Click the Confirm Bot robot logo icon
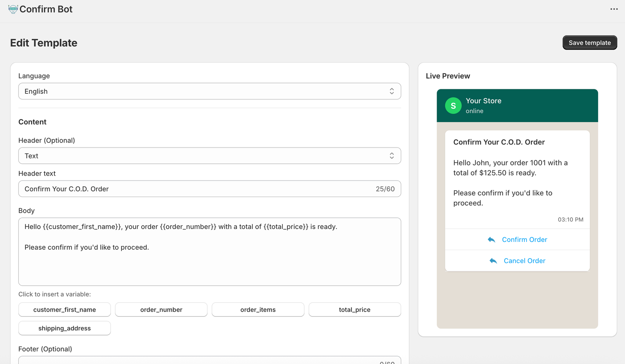Screen dimensions: 625x364 pos(13,9)
